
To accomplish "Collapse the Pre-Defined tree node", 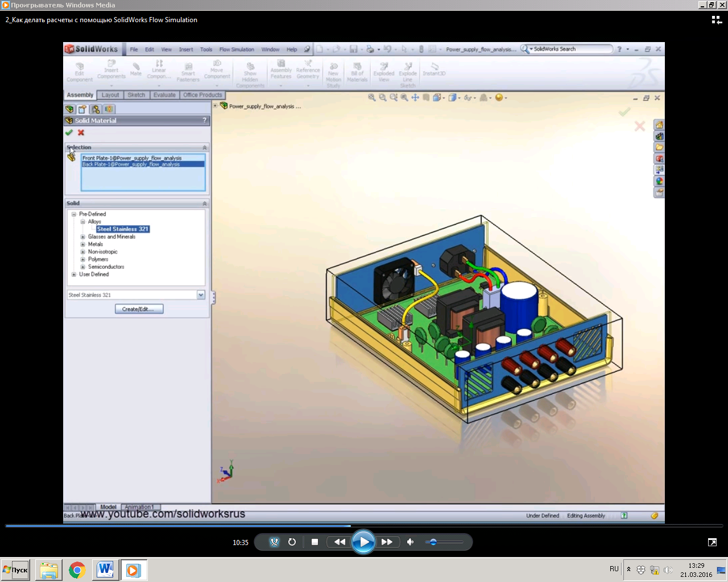I will 74,214.
